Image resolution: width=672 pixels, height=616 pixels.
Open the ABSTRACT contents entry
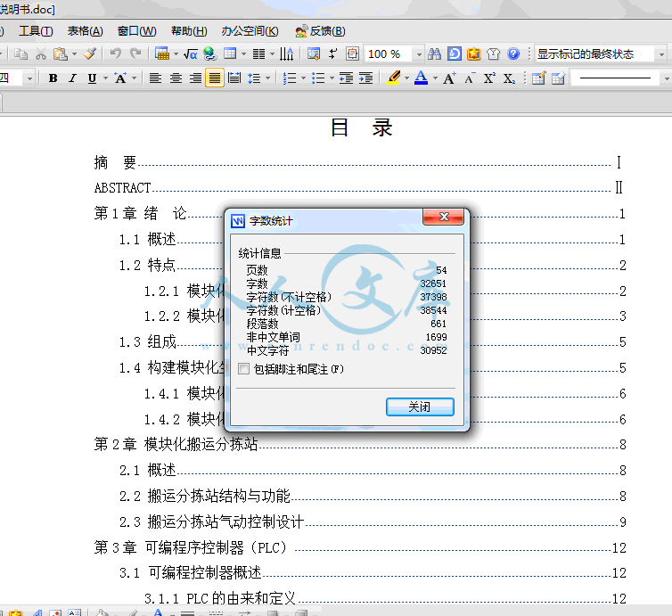[x=358, y=187]
